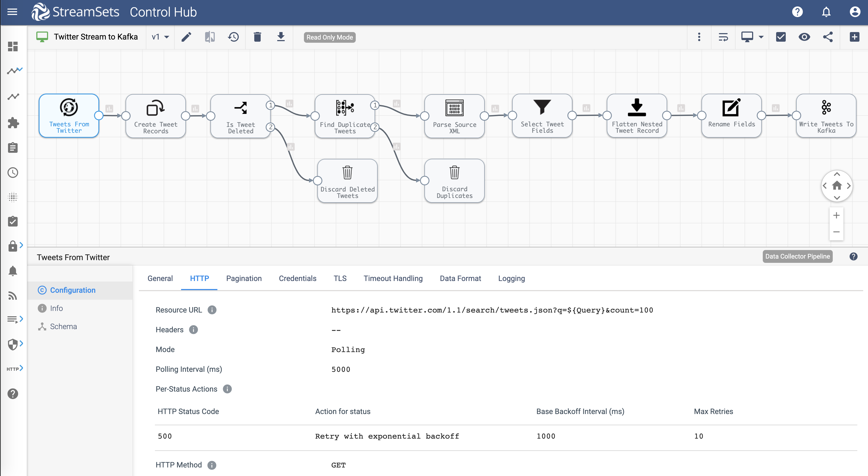Click the compare versions icon
Viewport: 868px width, 476px height.
click(x=210, y=37)
